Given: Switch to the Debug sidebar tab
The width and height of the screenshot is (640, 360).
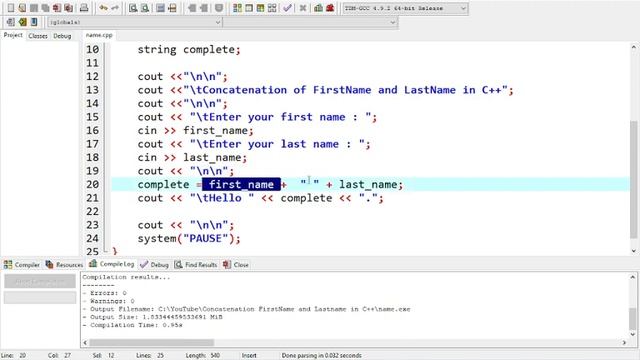Looking at the screenshot, I should click(62, 36).
